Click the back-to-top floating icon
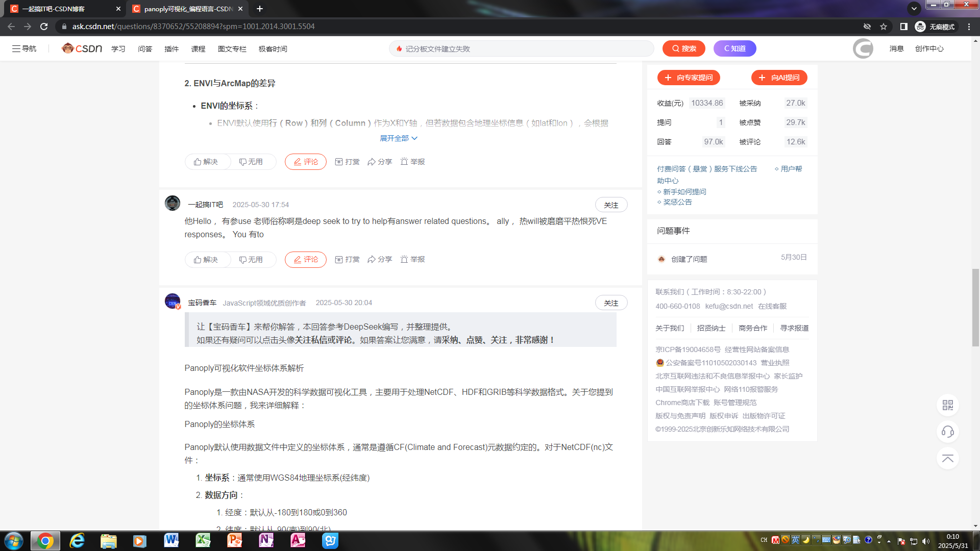980x551 pixels. point(948,458)
